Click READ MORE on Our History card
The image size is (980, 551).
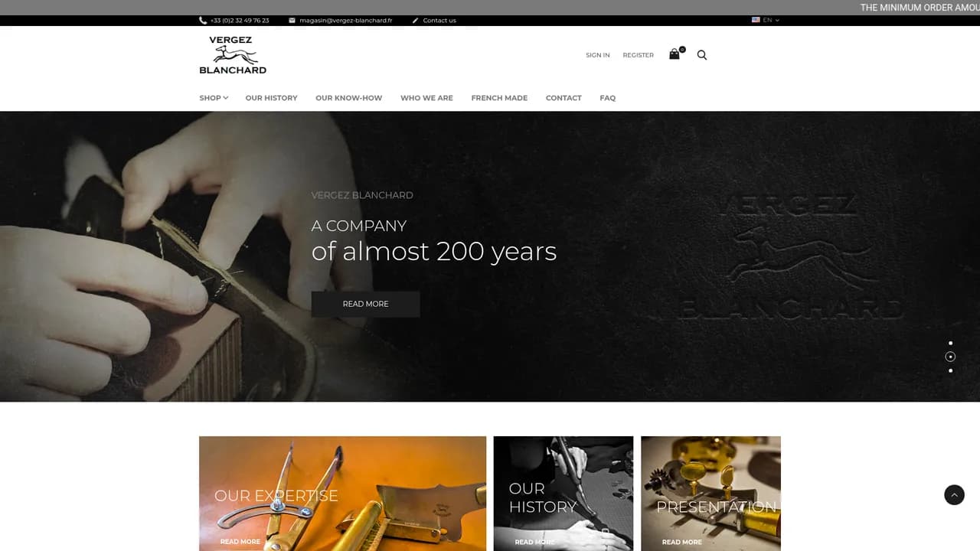click(534, 542)
